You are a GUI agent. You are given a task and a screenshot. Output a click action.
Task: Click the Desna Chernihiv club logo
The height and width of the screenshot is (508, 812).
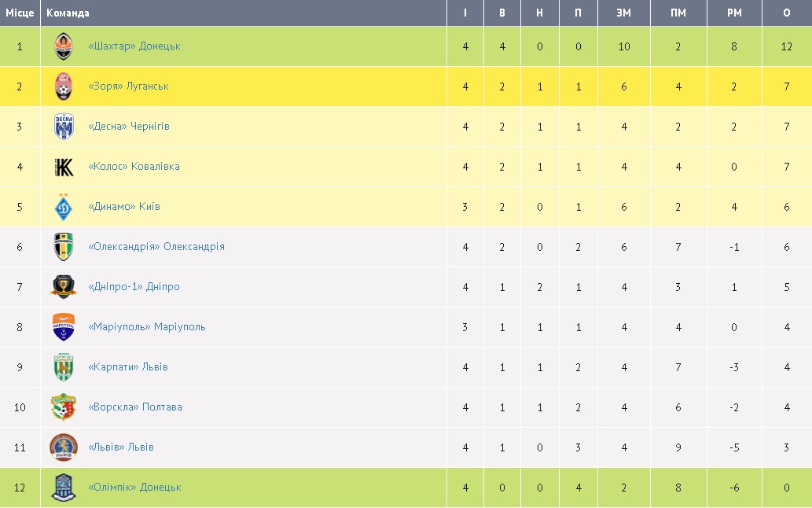tap(64, 127)
